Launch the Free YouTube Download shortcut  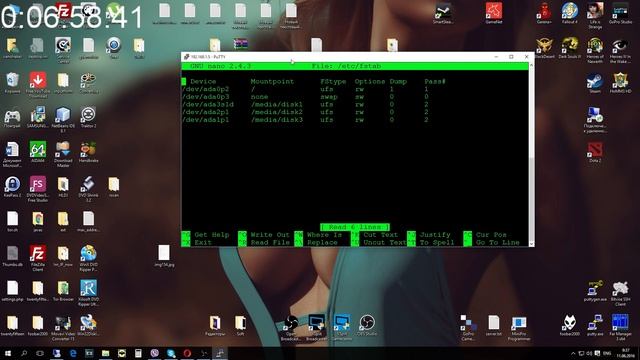(38, 84)
